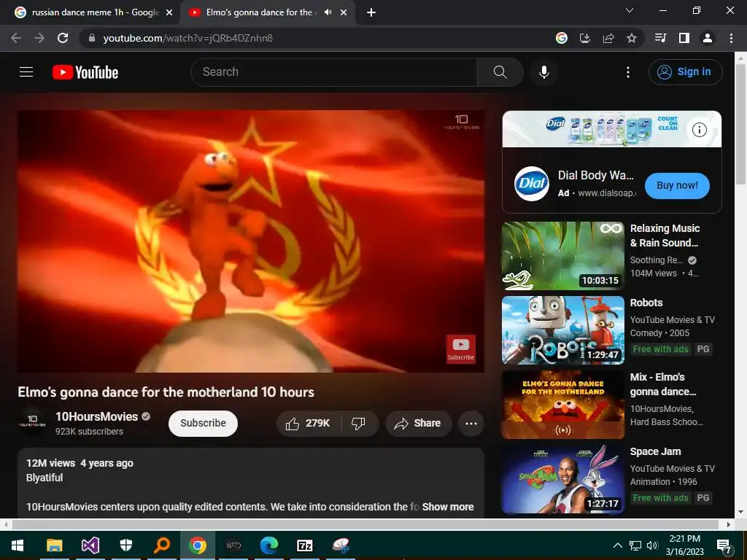
Task: Open Visual Studio from the taskbar
Action: click(x=90, y=545)
